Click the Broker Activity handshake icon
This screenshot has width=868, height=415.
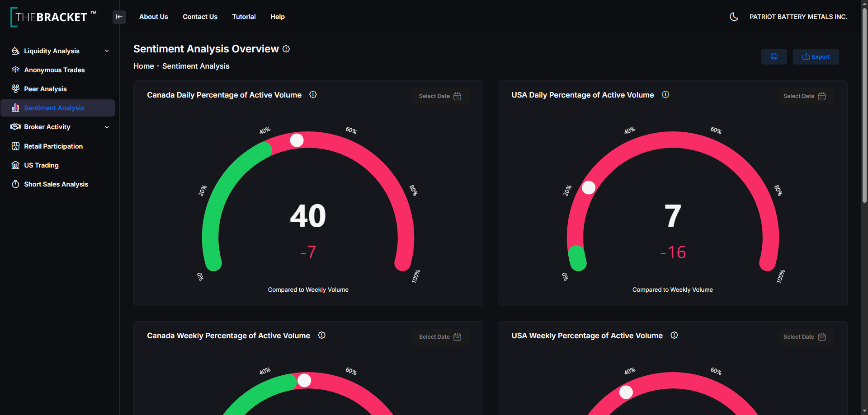click(15, 127)
